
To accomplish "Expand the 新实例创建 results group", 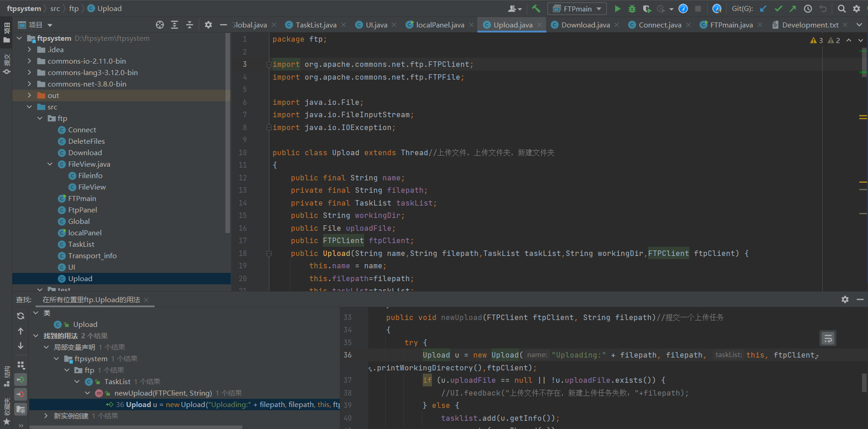I will (x=46, y=416).
